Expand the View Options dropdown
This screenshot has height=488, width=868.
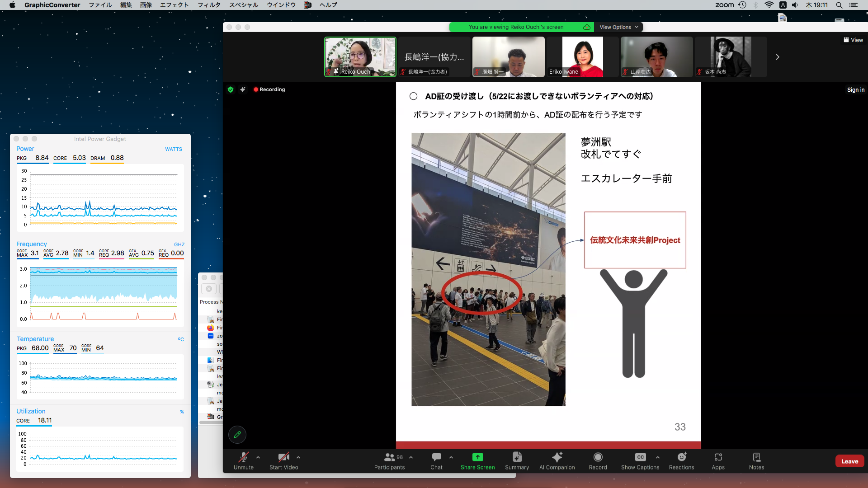point(618,27)
